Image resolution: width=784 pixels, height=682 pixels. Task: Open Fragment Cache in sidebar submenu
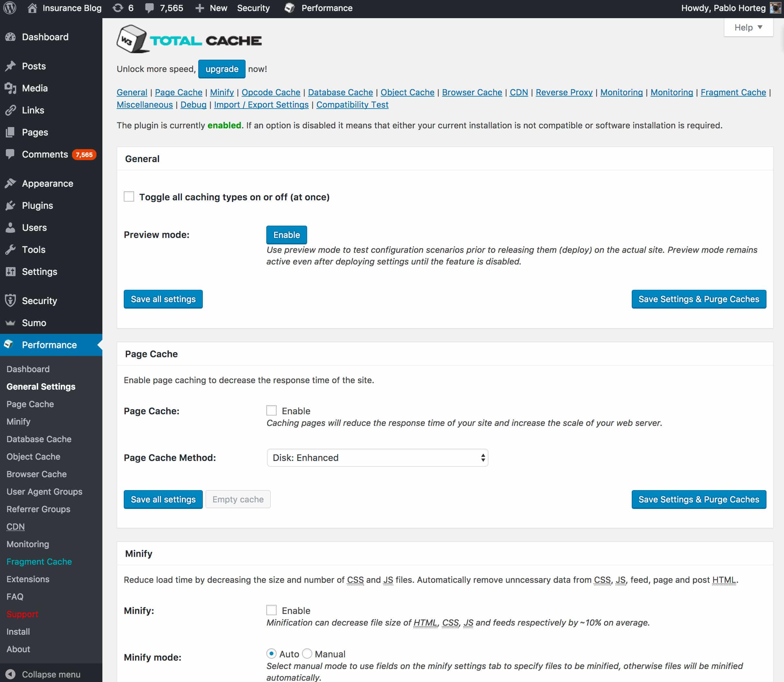(39, 562)
